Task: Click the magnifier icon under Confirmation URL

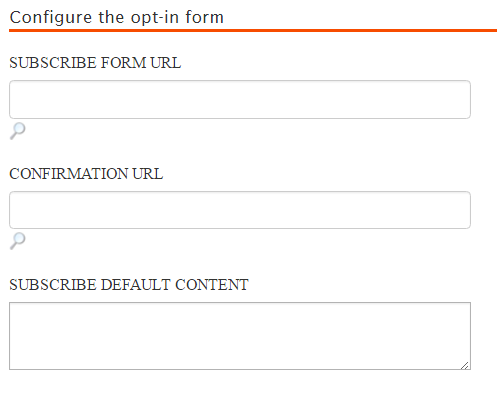Action: [x=18, y=241]
